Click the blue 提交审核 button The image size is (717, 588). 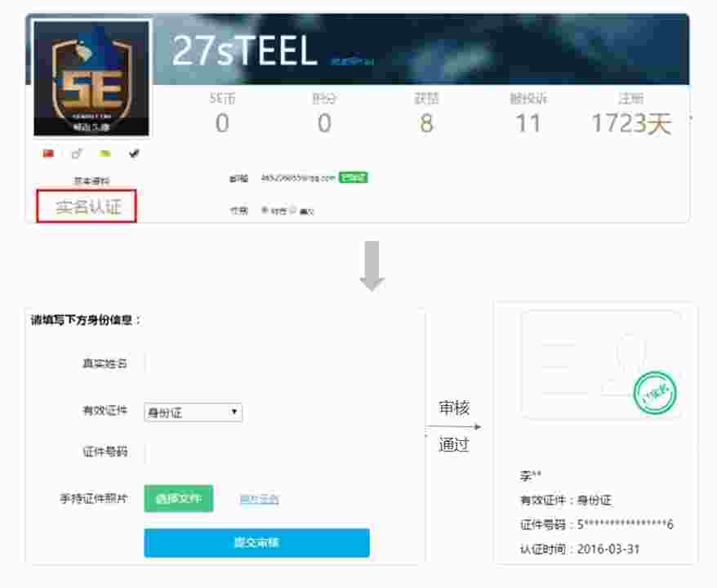pos(256,543)
